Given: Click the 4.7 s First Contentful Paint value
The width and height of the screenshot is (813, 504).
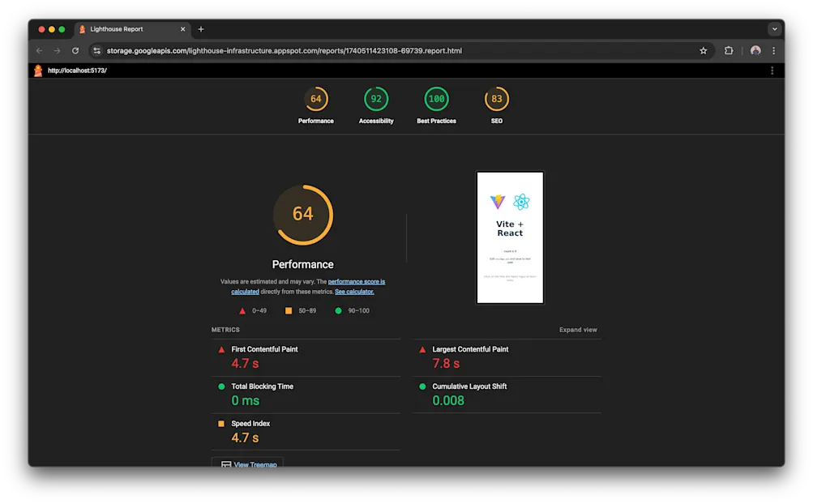Looking at the screenshot, I should [245, 364].
